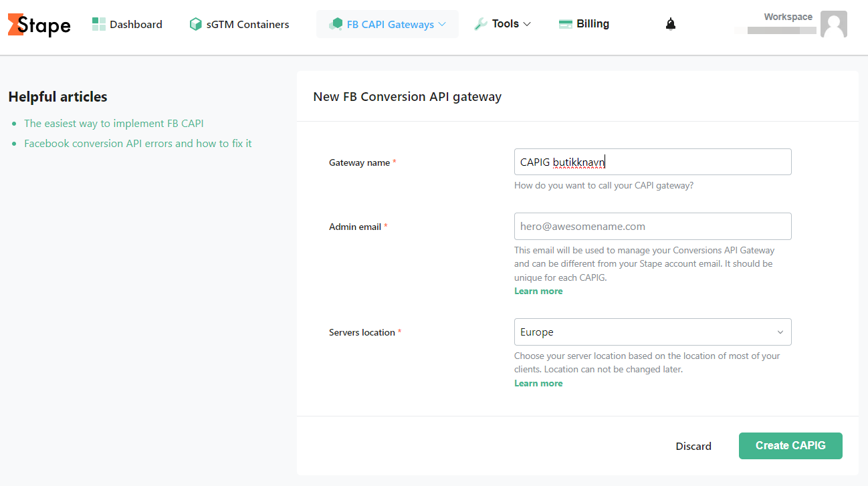Open 'The easiest way to implement FB CAPI' article

[114, 124]
